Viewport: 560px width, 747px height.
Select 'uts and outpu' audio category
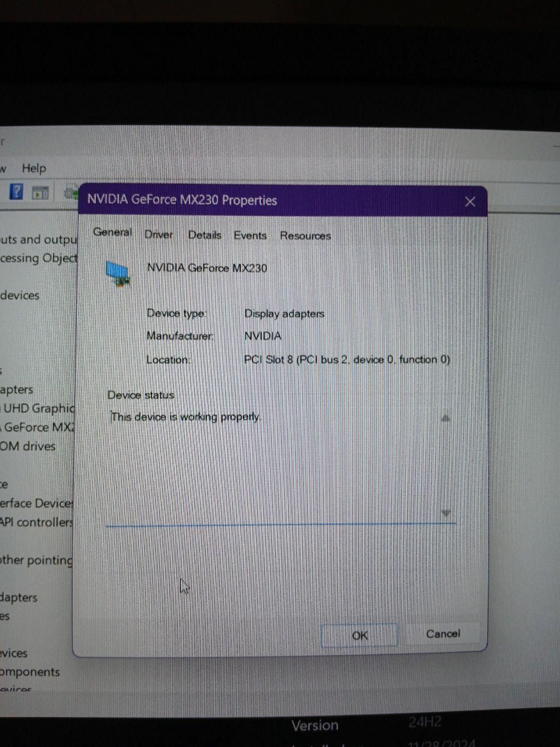(39, 240)
